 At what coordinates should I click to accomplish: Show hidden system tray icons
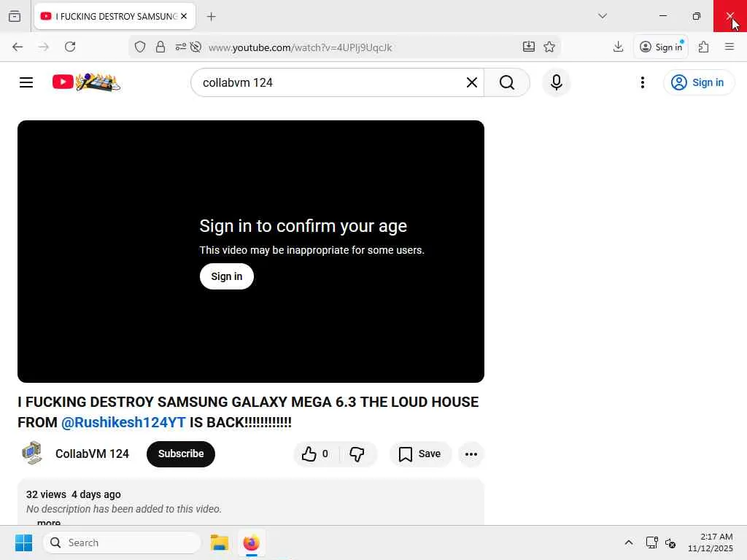[628, 542]
